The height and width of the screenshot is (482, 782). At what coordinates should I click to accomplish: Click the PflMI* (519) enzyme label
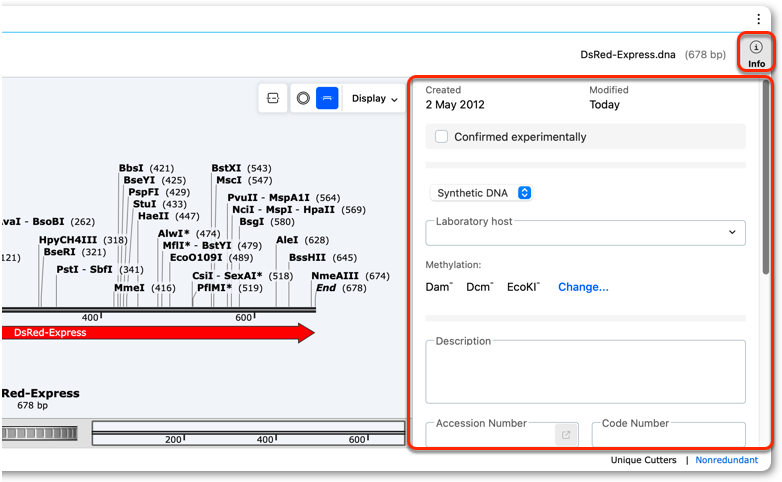pos(229,288)
